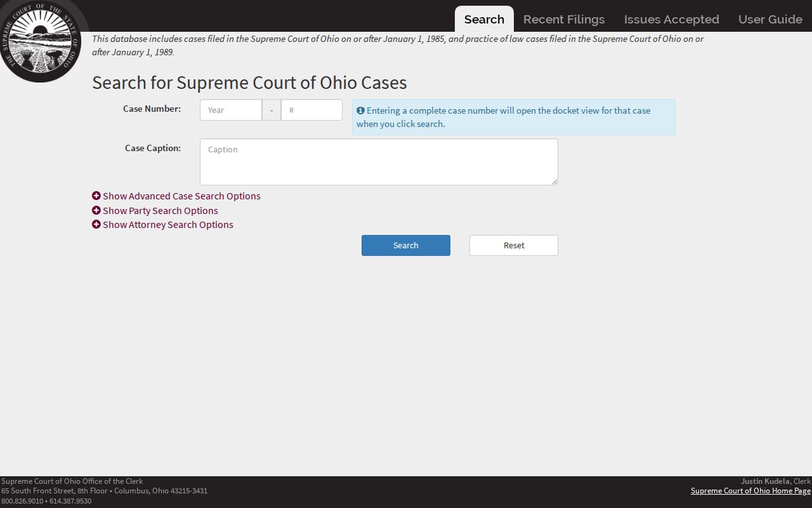The height and width of the screenshot is (508, 812).
Task: Open the Recent Filings tab
Action: [564, 19]
